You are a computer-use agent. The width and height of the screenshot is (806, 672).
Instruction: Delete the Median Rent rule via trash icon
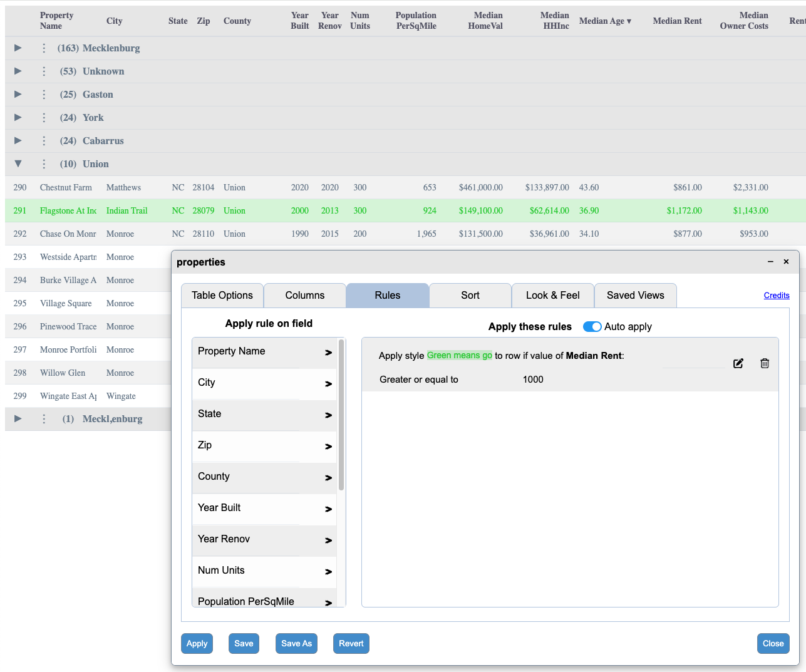pyautogui.click(x=765, y=363)
